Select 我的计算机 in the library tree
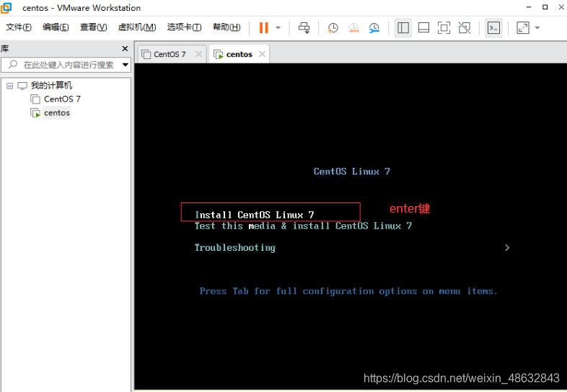 [51, 86]
